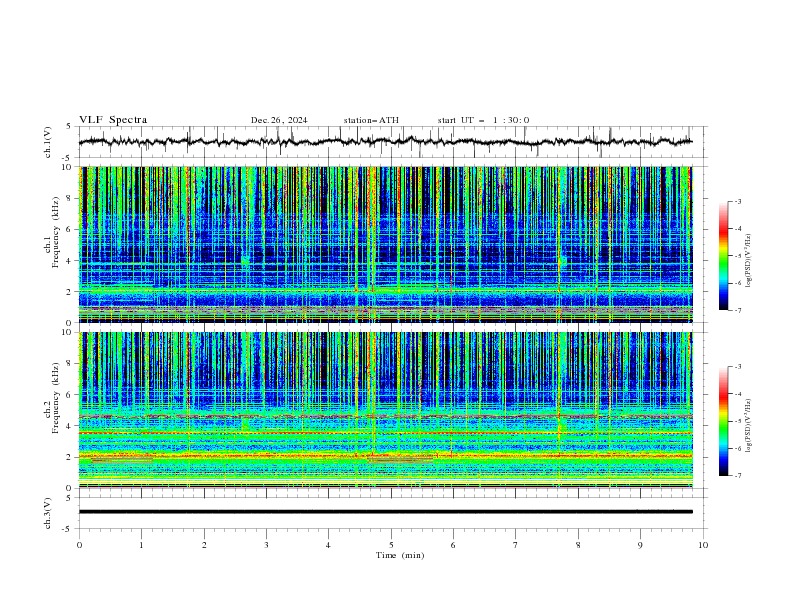Screen dimensions: 792x612
Task: Click the ch.1 "Frequency (kHz)" axis label
Action: coord(55,233)
